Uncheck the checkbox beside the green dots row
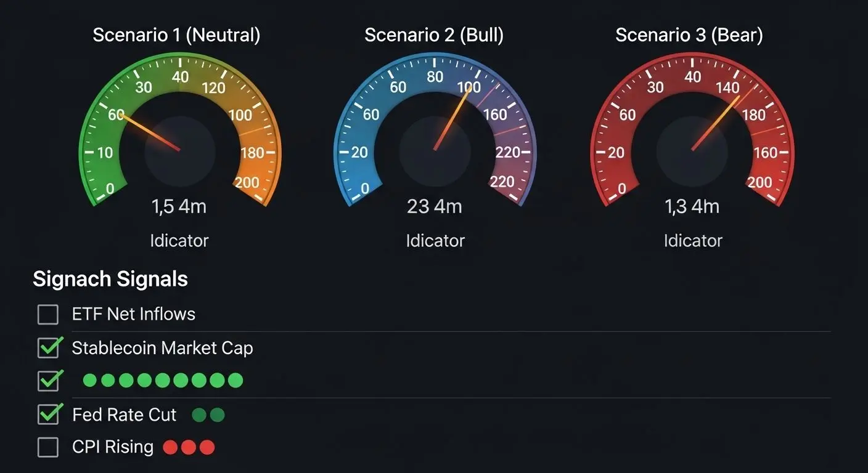 48,381
